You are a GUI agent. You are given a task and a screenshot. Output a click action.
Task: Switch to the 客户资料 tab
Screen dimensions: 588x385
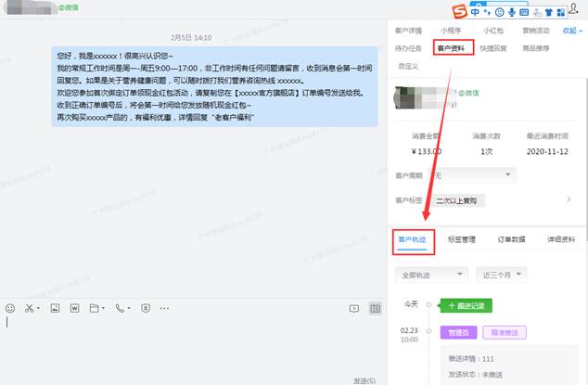tap(453, 47)
